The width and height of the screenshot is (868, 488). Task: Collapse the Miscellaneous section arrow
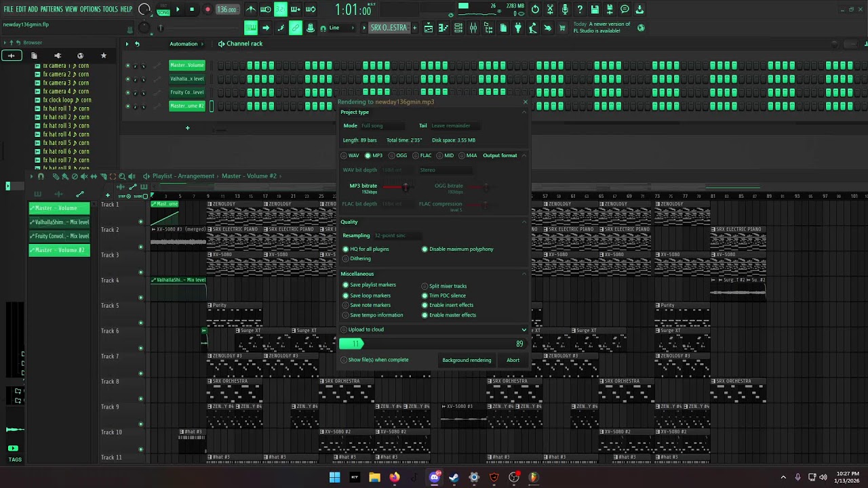(524, 274)
